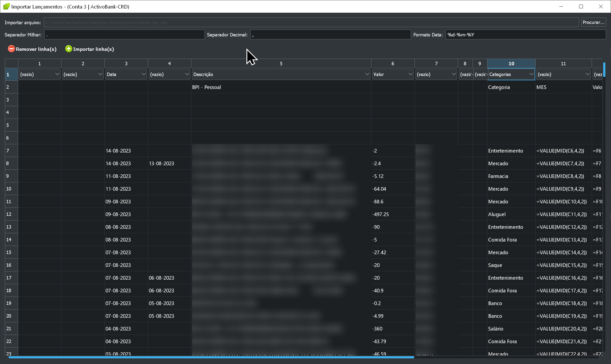Click the red Remover linha(s) icon

click(x=11, y=49)
